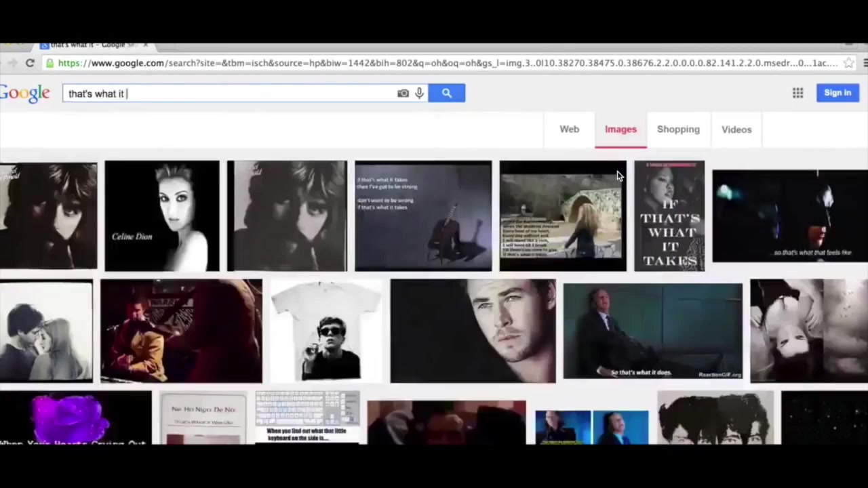The height and width of the screenshot is (488, 868).
Task: Open the Shopping tab
Action: pyautogui.click(x=678, y=129)
